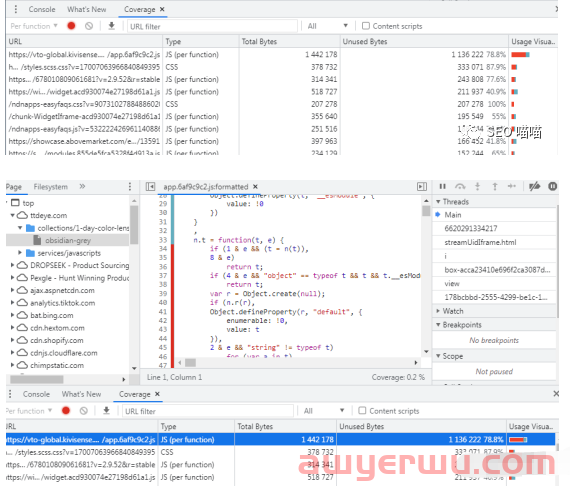Image resolution: width=574 pixels, height=494 pixels.
Task: Open the top All type filter dropdown
Action: (x=328, y=26)
